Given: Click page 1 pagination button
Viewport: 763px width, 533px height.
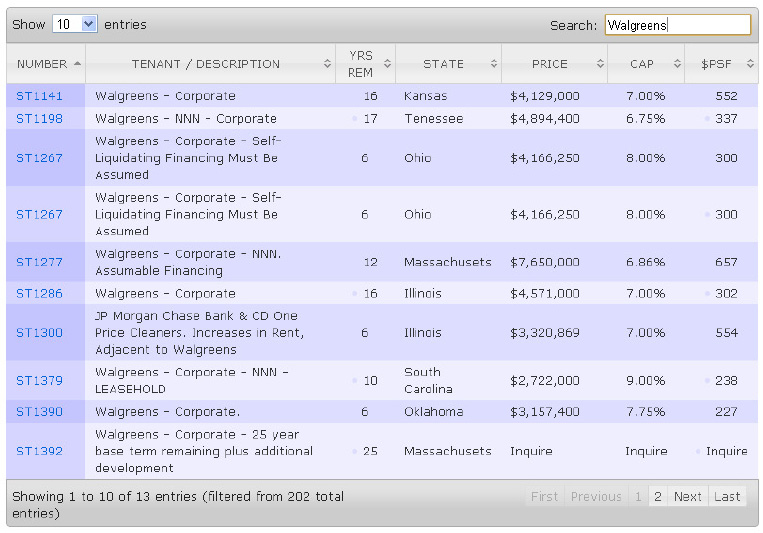Looking at the screenshot, I should click(x=638, y=496).
